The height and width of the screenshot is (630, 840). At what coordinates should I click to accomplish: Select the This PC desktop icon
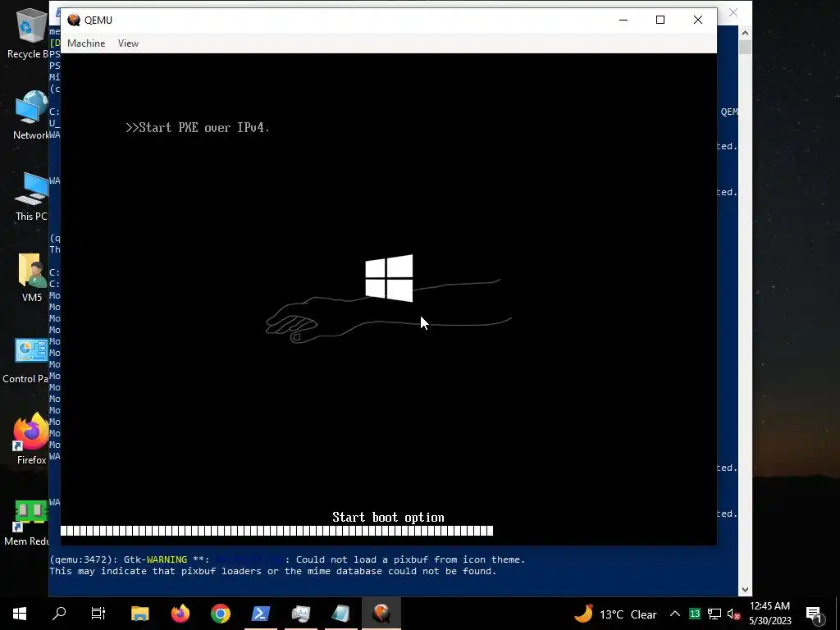tap(31, 196)
